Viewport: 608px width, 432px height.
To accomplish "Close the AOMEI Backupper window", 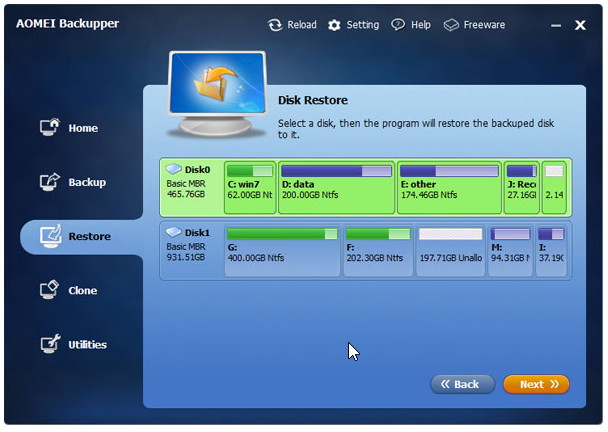I will (x=580, y=25).
